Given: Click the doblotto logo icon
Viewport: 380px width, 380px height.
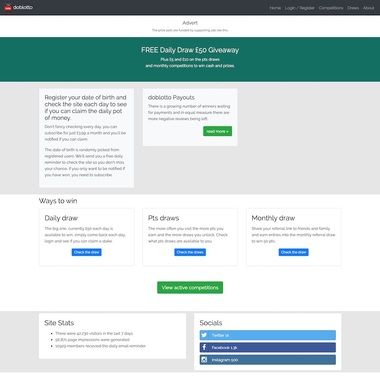Looking at the screenshot, I should click(8, 7).
